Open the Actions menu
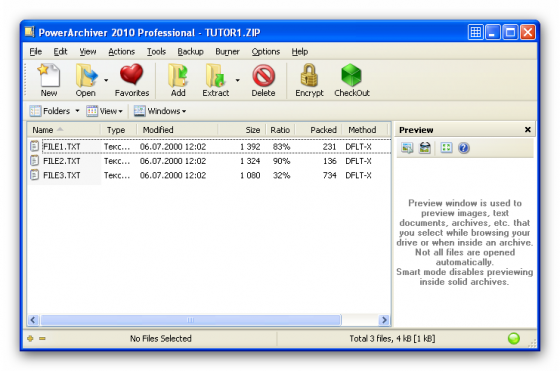The image size is (560, 371). click(121, 51)
